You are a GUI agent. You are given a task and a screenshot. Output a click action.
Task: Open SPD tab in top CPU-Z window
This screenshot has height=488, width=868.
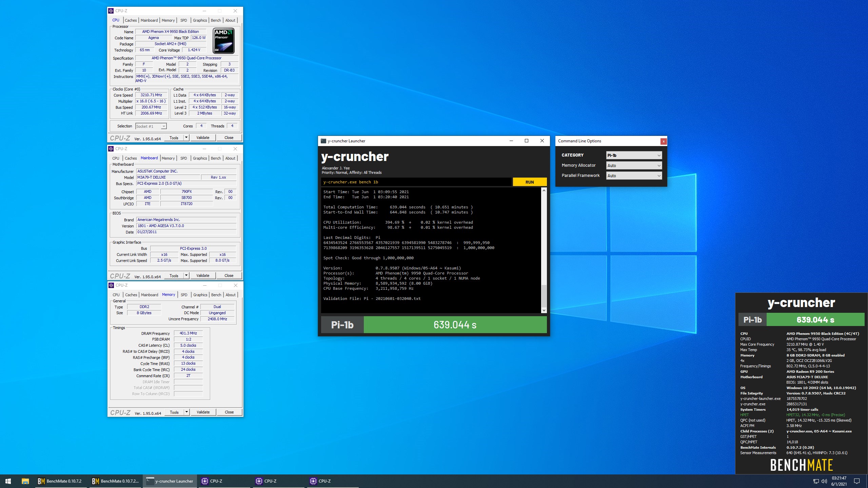183,20
